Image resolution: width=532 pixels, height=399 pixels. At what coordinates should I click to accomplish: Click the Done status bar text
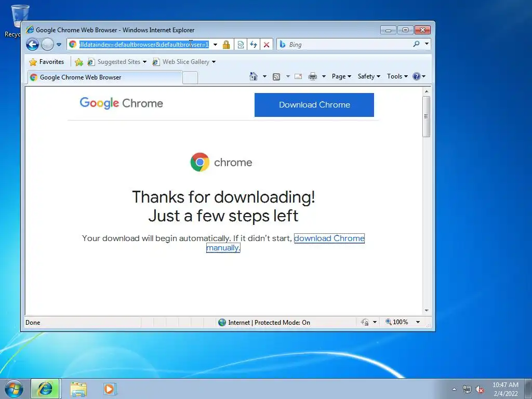(33, 322)
